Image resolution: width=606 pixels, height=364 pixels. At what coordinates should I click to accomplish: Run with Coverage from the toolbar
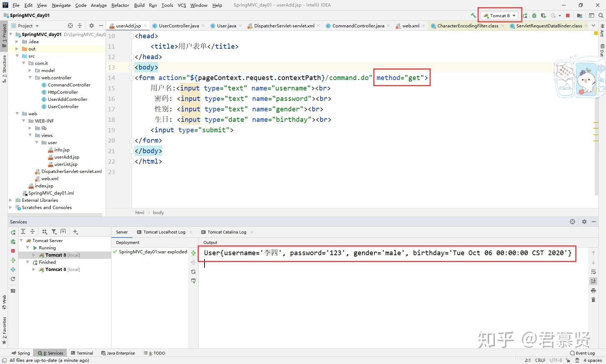[543, 15]
